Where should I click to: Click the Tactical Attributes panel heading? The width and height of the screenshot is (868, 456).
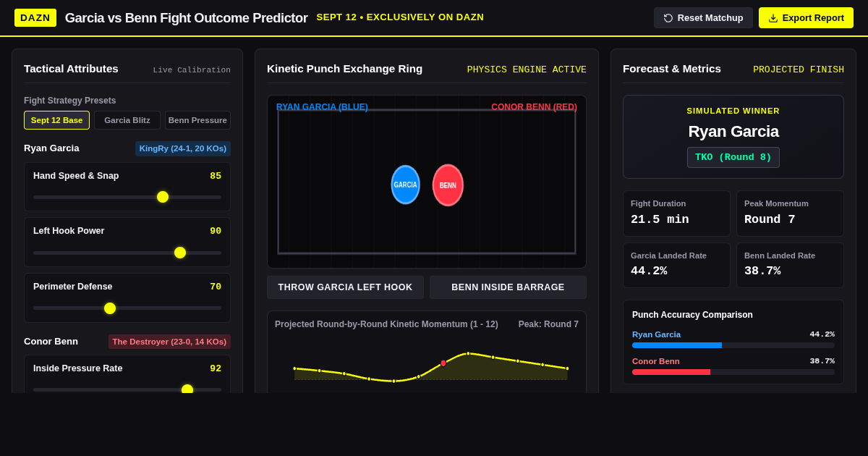[x=71, y=69]
